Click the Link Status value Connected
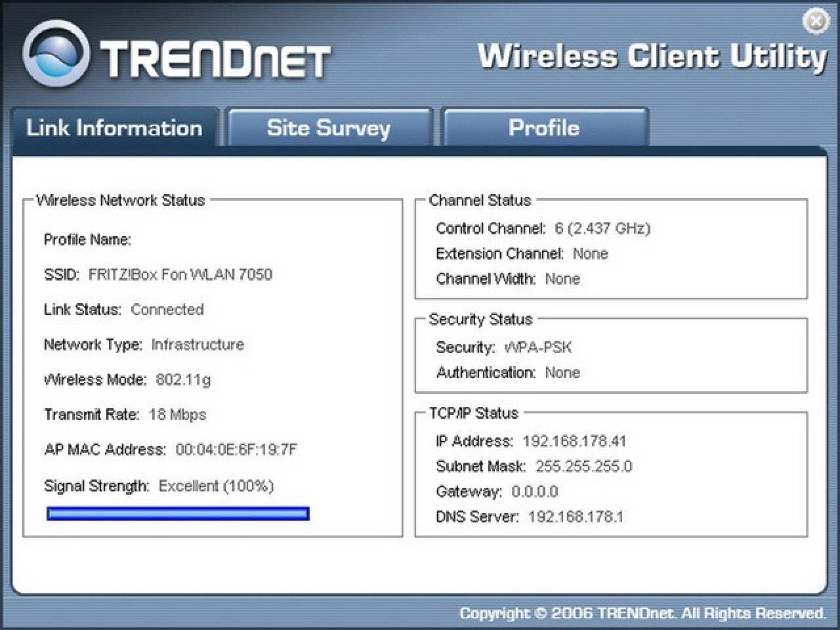This screenshot has height=630, width=840. pyautogui.click(x=167, y=309)
